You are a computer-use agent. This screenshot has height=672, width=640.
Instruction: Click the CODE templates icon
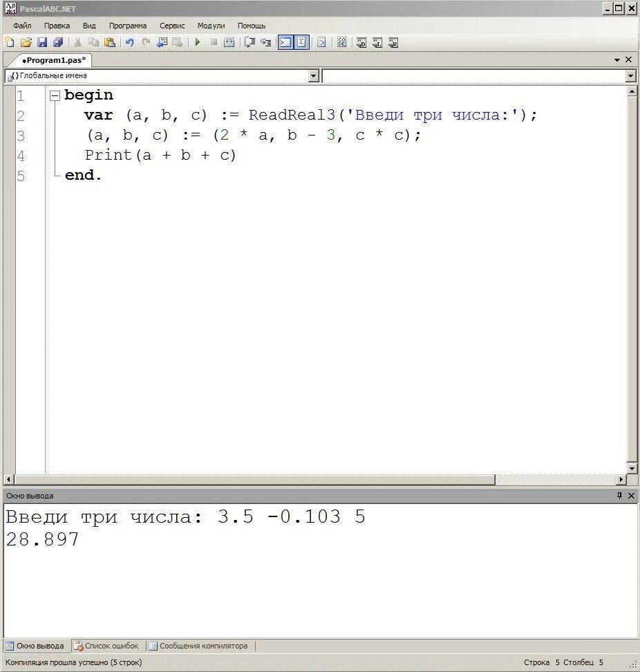(341, 42)
